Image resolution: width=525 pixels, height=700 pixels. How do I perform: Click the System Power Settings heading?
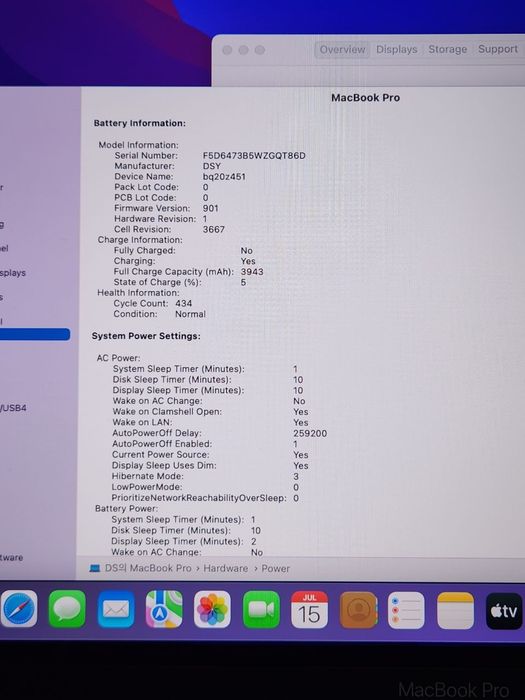click(x=146, y=336)
